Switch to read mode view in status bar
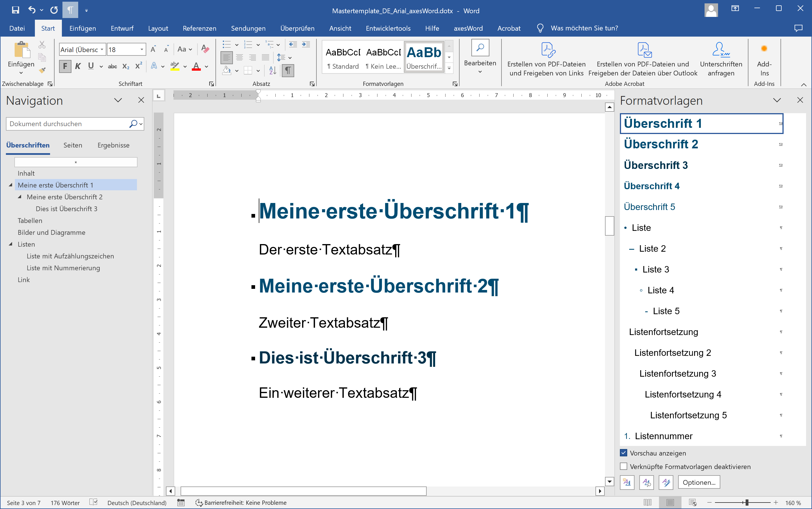 (647, 503)
